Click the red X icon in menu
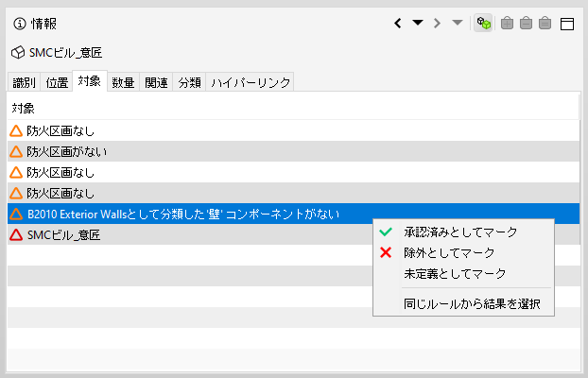This screenshot has width=588, height=378. [x=386, y=252]
